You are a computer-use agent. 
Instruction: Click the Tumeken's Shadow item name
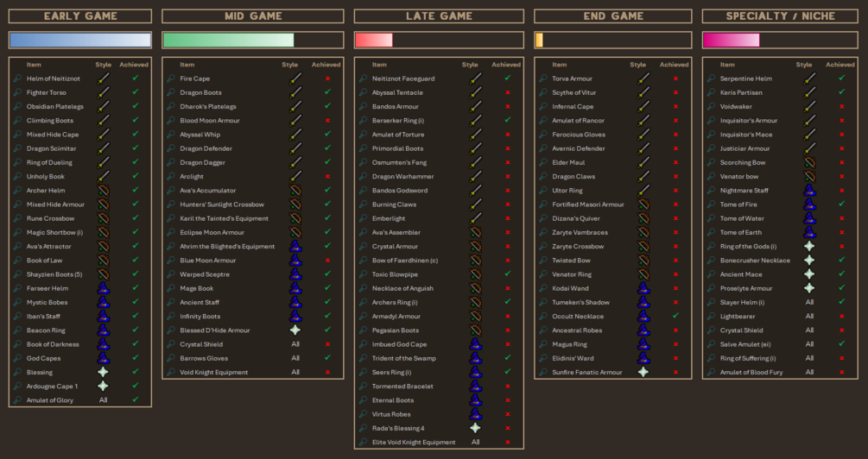tap(580, 303)
